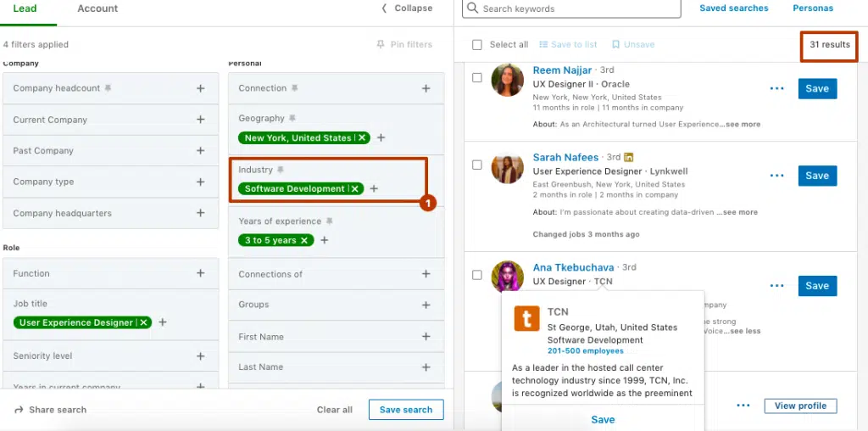The image size is (868, 431).
Task: Remove the User Experience Designer job title filter
Action: pyautogui.click(x=144, y=323)
